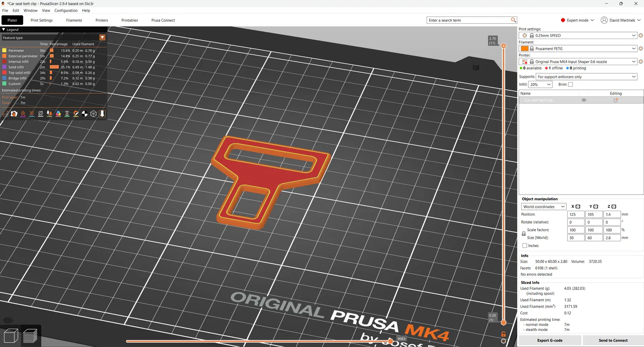Viewport: 644px width, 347px height.
Task: Click the magnifier icon in the search box
Action: click(x=513, y=20)
